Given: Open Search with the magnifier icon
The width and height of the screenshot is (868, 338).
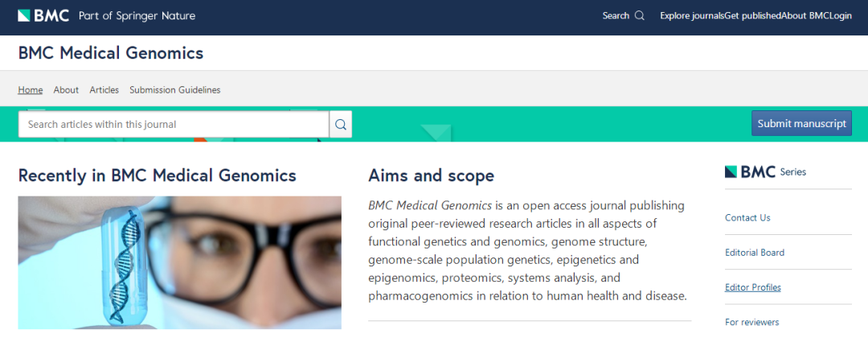Looking at the screenshot, I should (624, 15).
